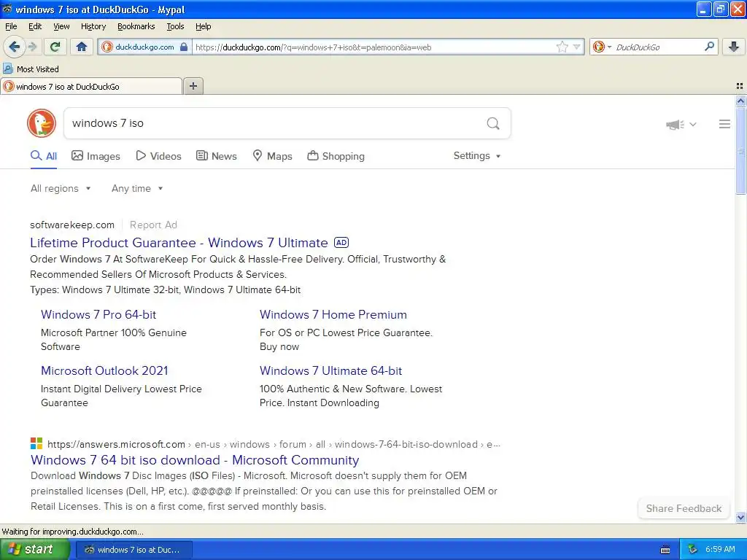The width and height of the screenshot is (747, 560).
Task: Open the History menu
Action: pos(93,26)
